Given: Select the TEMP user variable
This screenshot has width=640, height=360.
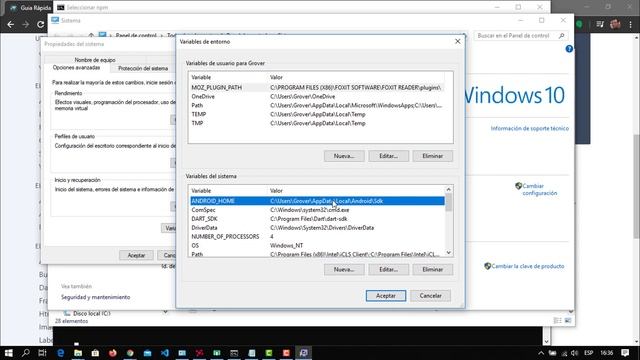Looking at the screenshot, I should (317, 114).
